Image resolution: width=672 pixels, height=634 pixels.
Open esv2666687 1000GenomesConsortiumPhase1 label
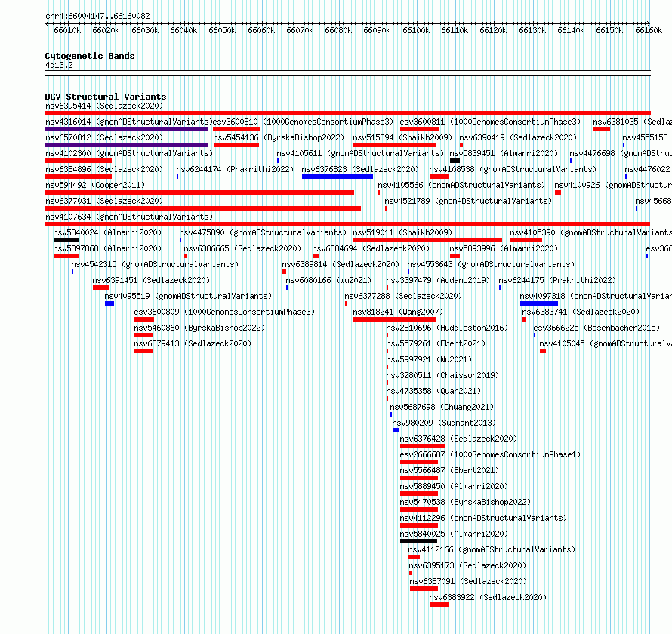490,454
